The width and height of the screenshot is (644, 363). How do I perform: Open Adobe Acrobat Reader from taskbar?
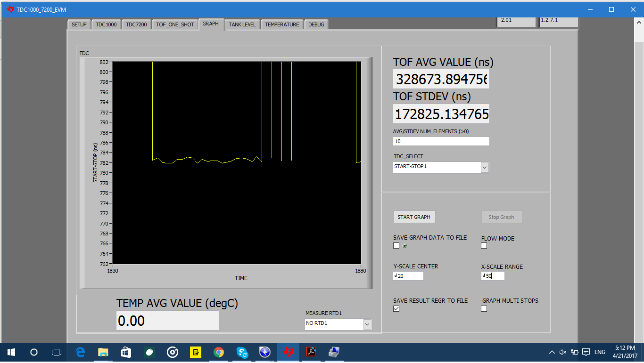tap(311, 352)
